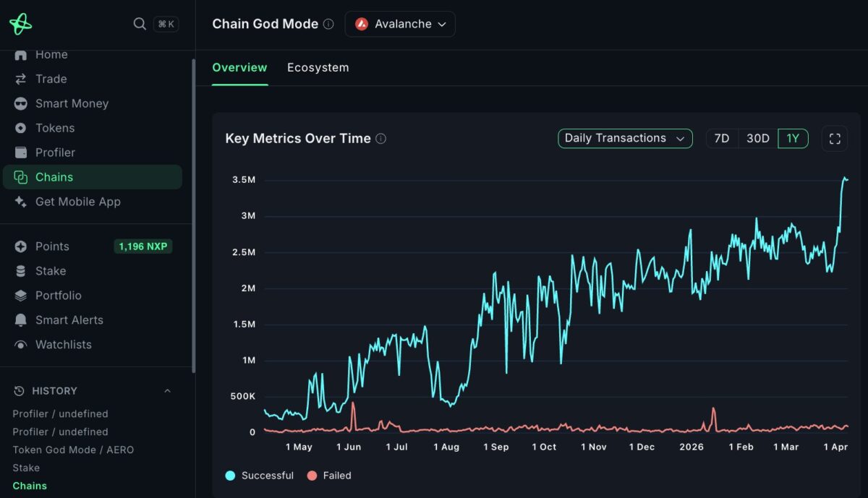Image resolution: width=868 pixels, height=498 pixels.
Task: Select the Tokens icon in the sidebar
Action: (20, 128)
